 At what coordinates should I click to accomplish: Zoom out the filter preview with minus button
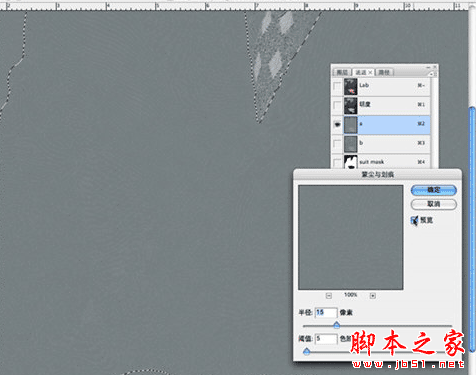[x=329, y=295]
